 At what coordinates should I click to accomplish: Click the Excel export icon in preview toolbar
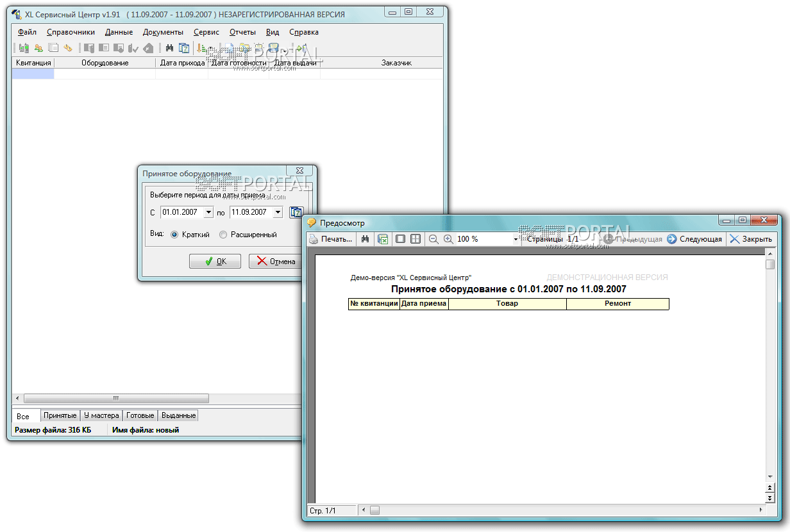[383, 239]
